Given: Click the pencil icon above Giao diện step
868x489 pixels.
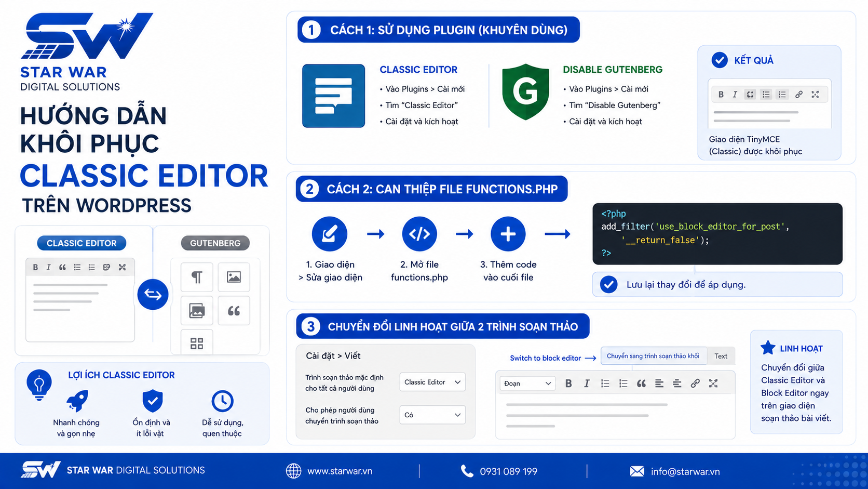Looking at the screenshot, I should tap(330, 234).
